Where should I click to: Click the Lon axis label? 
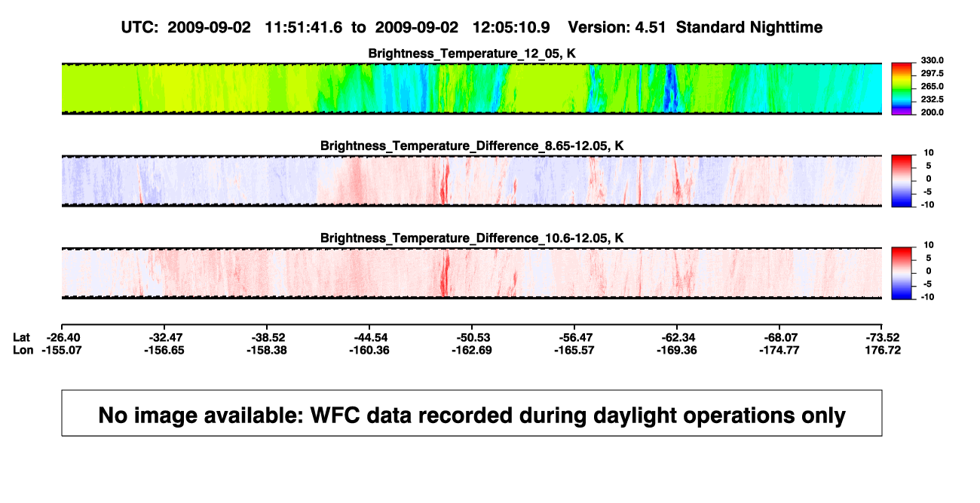tap(23, 350)
